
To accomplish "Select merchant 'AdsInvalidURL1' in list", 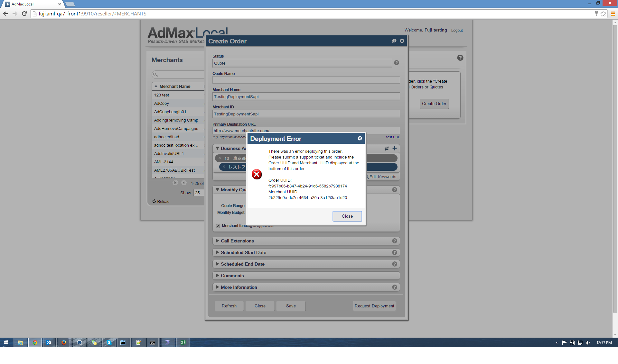I will pyautogui.click(x=178, y=153).
